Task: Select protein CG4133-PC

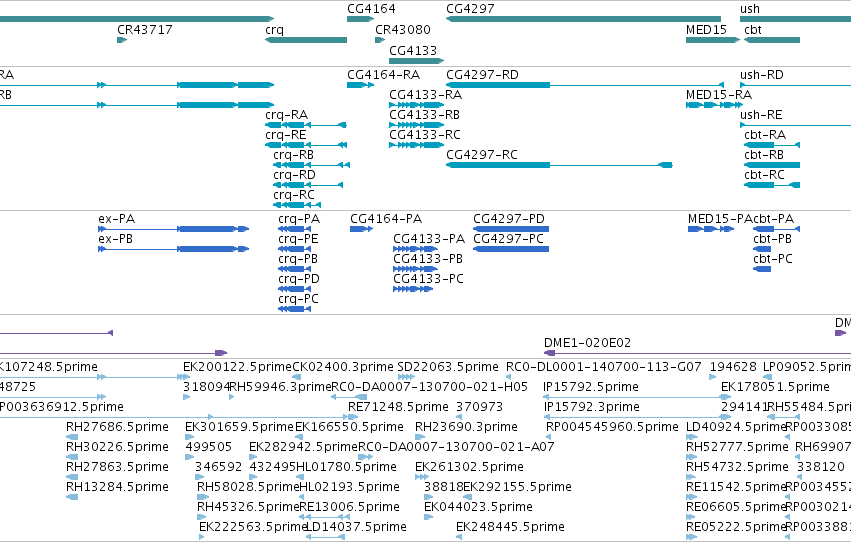Action: tap(428, 279)
